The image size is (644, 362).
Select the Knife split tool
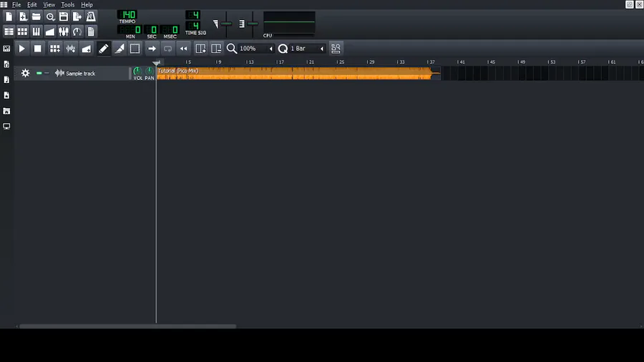(119, 49)
